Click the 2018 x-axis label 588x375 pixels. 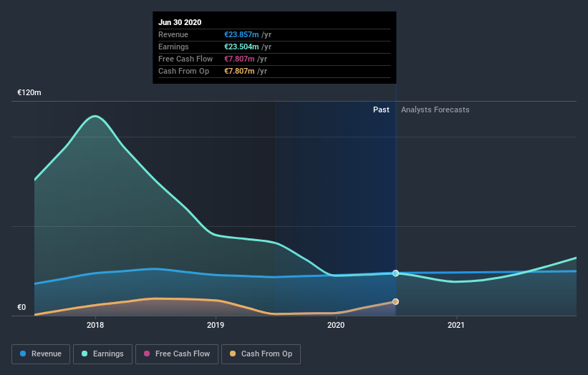[95, 325]
